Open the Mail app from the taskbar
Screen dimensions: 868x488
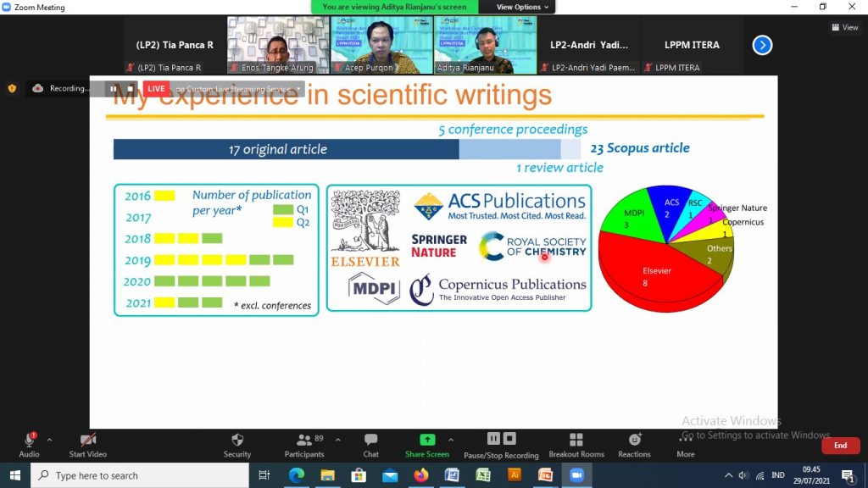(390, 475)
